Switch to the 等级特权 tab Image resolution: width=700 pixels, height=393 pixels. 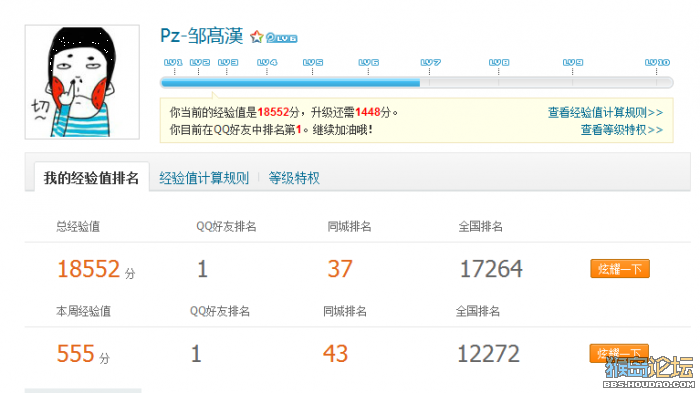click(x=294, y=178)
